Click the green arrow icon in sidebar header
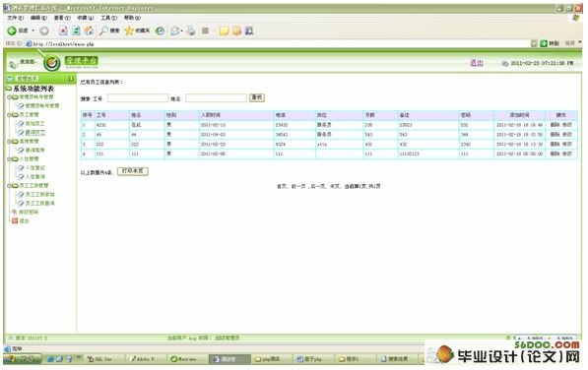Viewport: 588px width, 370px height. pyautogui.click(x=71, y=79)
